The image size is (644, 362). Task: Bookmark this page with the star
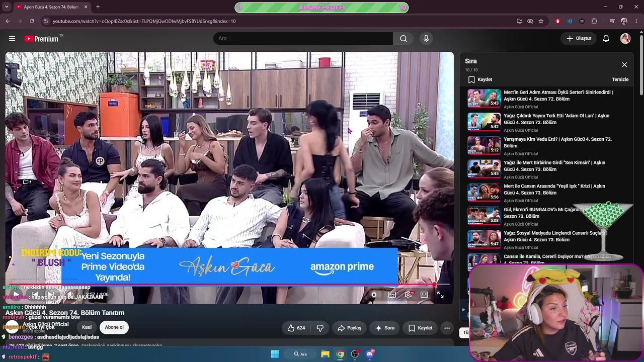click(x=541, y=21)
